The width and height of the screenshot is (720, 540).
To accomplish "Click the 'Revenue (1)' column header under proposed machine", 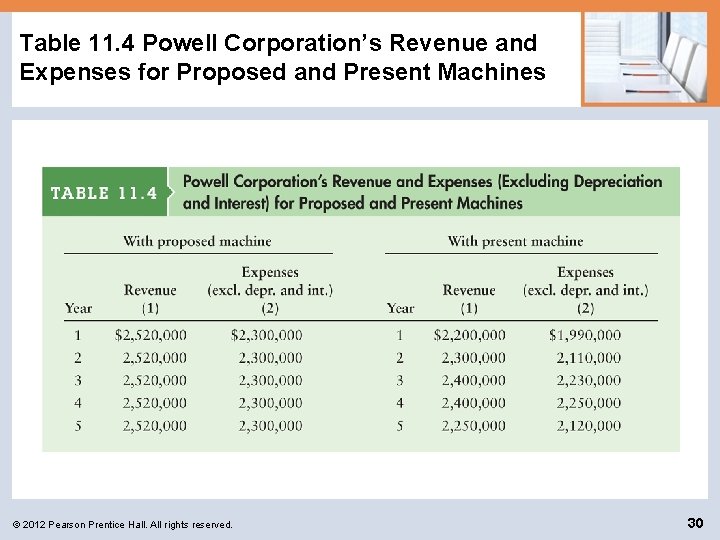I will [150, 299].
